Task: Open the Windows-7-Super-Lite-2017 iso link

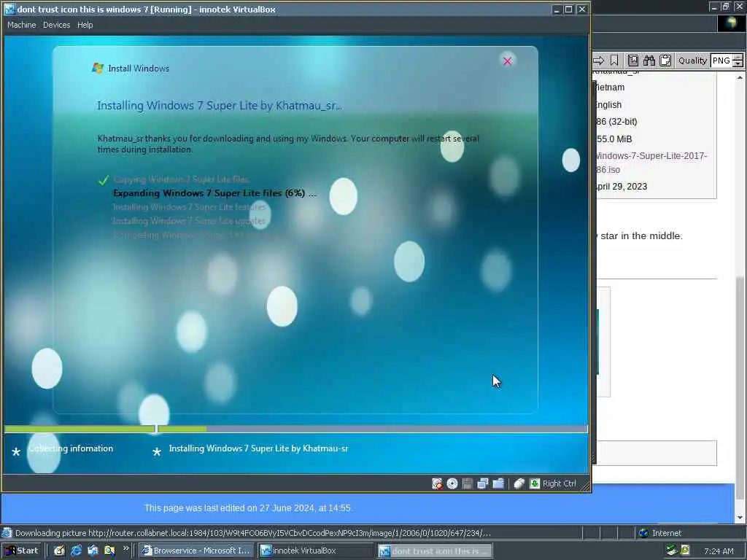Action: click(651, 163)
